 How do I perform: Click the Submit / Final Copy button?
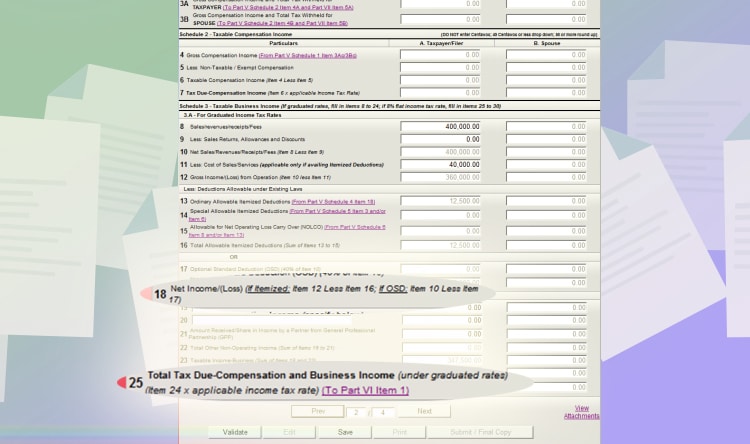(x=482, y=432)
